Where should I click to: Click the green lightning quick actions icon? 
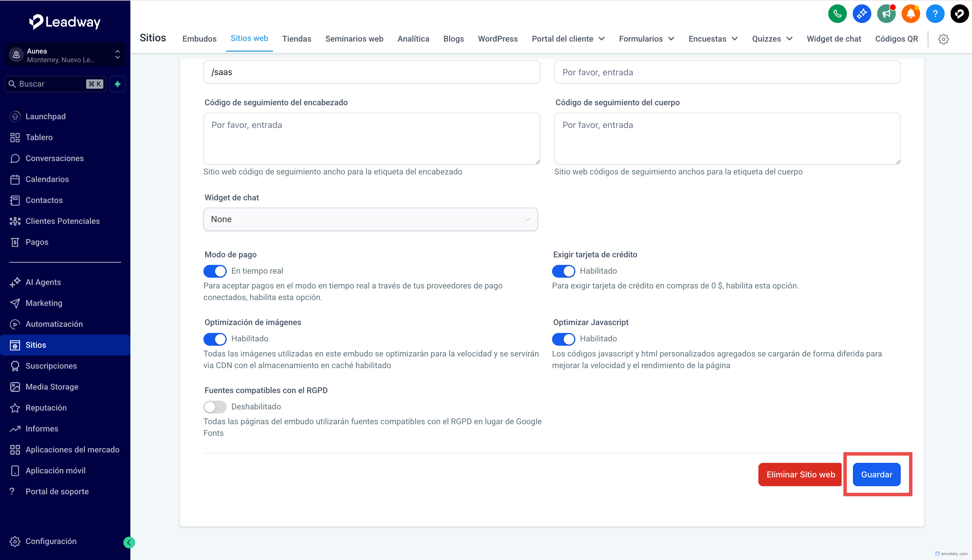click(x=117, y=84)
